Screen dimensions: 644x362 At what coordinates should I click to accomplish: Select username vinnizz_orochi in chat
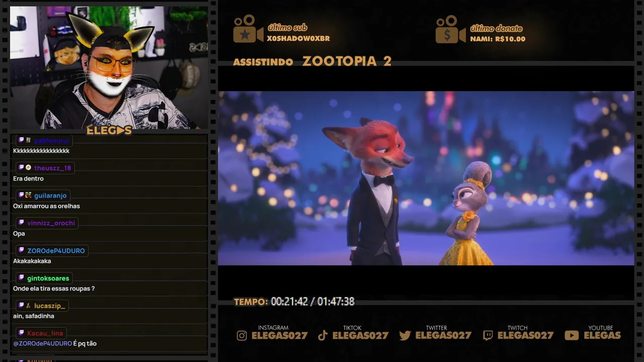pyautogui.click(x=51, y=223)
